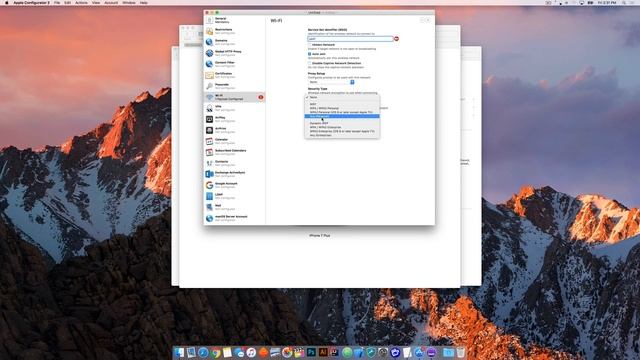The image size is (640, 360).
Task: Select the Google Account payload
Action: click(x=234, y=185)
